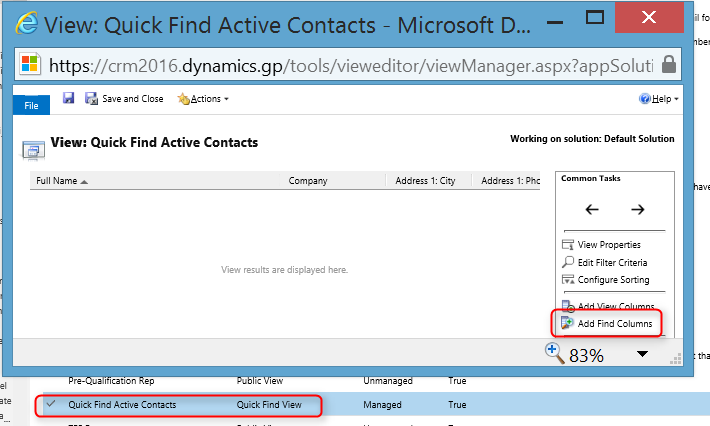This screenshot has width=710, height=426.
Task: Click the Edit Filter Criteria magnifier icon
Action: (x=568, y=262)
